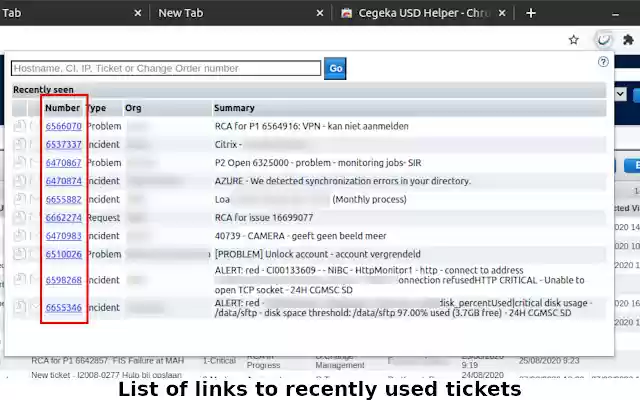Screen dimensions: 640x400
Task: Open ticket link 6470867
Action: coord(64,162)
